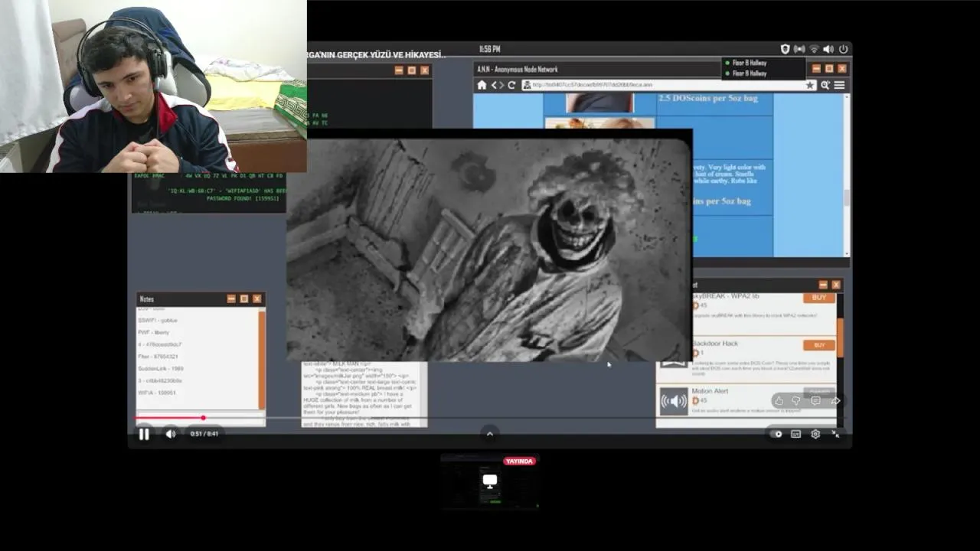Minimize the Notes window
980x551 pixels.
[x=231, y=298]
